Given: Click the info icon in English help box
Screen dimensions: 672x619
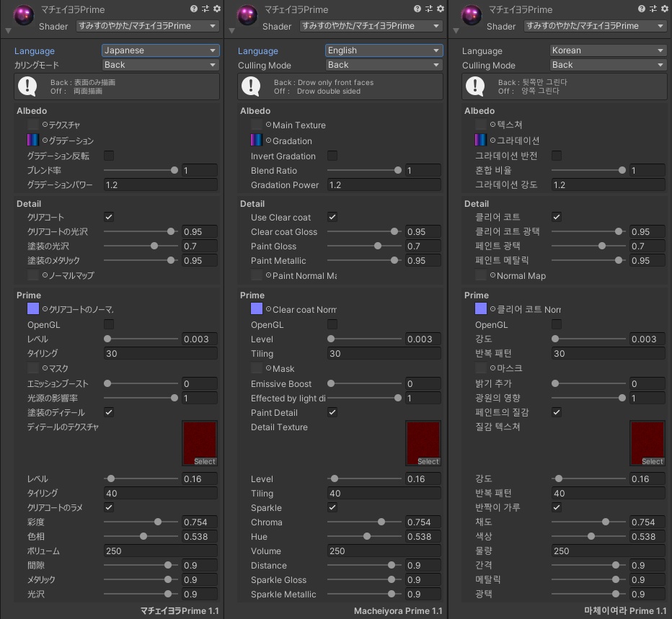Looking at the screenshot, I should coord(251,86).
